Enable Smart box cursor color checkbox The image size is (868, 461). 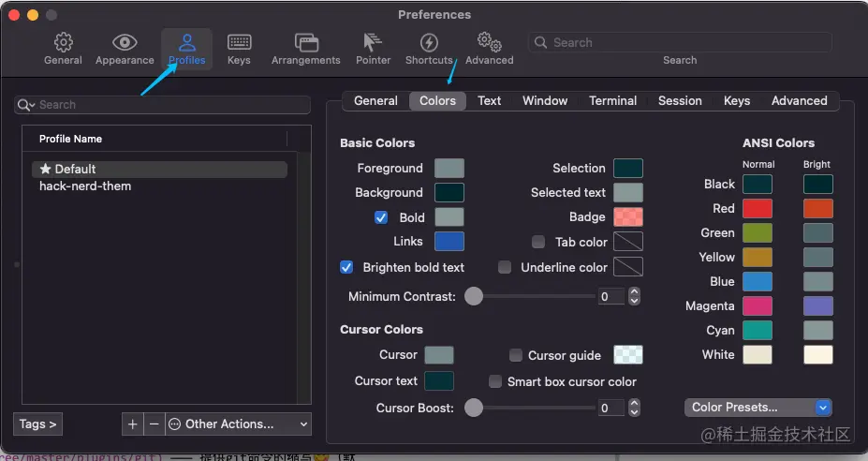(495, 381)
